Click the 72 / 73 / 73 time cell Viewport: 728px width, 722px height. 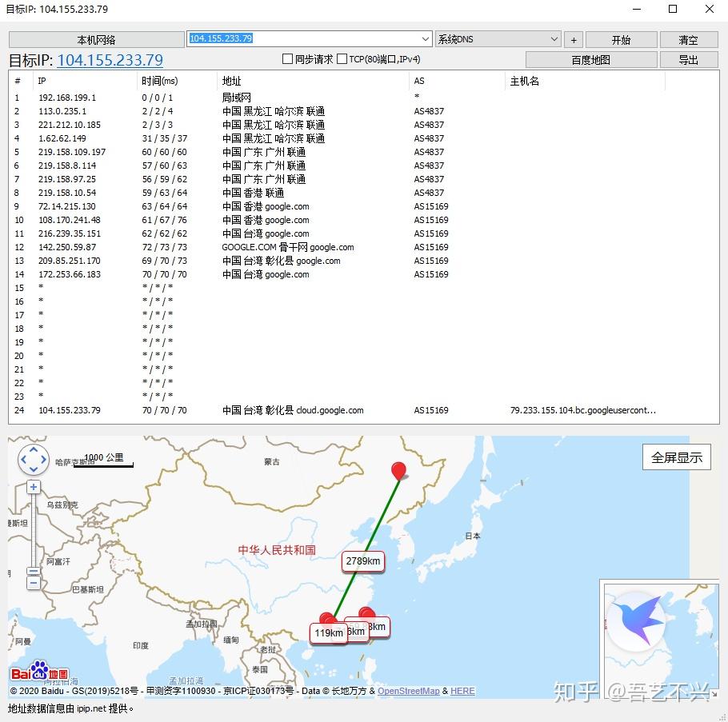click(x=164, y=247)
